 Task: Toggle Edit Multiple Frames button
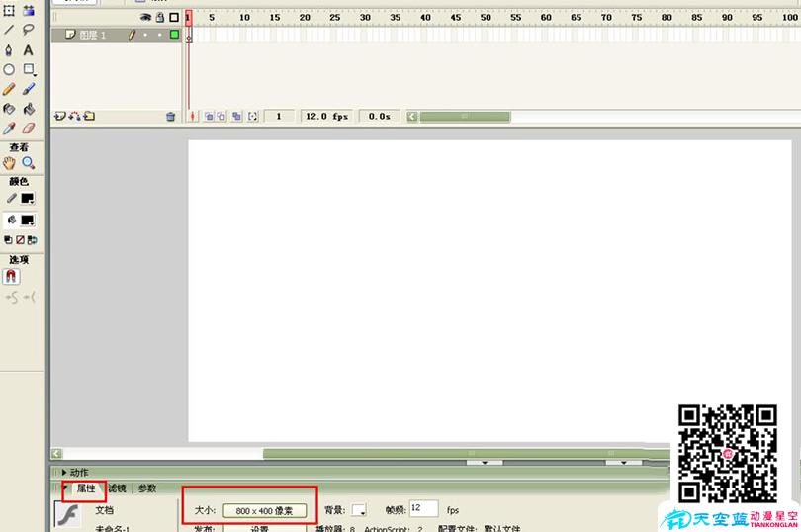[236, 117]
